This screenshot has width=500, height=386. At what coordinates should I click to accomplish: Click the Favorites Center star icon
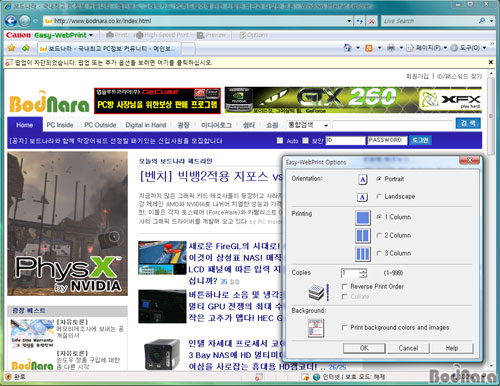11,48
